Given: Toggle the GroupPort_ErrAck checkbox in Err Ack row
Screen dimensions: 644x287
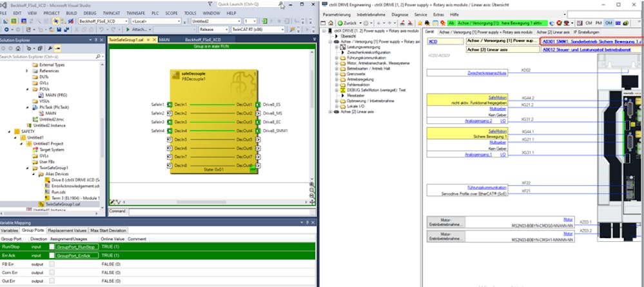Looking at the screenshot, I should (x=52, y=255).
